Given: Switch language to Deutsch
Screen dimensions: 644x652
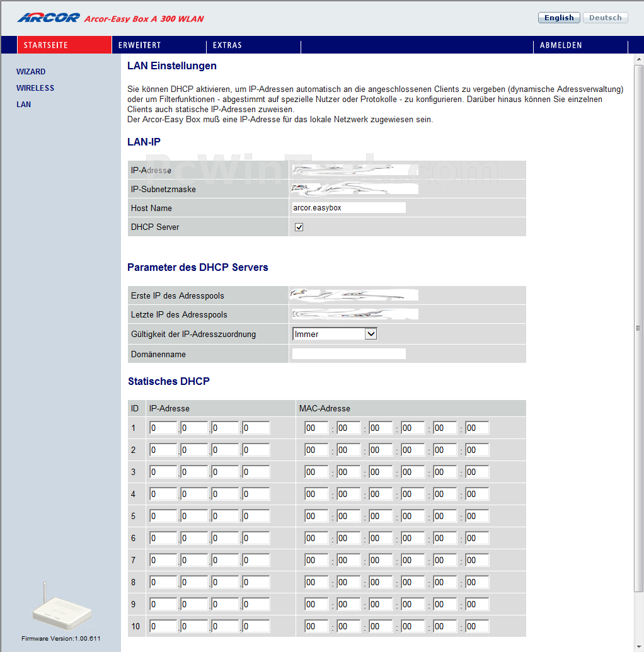Looking at the screenshot, I should coord(606,18).
